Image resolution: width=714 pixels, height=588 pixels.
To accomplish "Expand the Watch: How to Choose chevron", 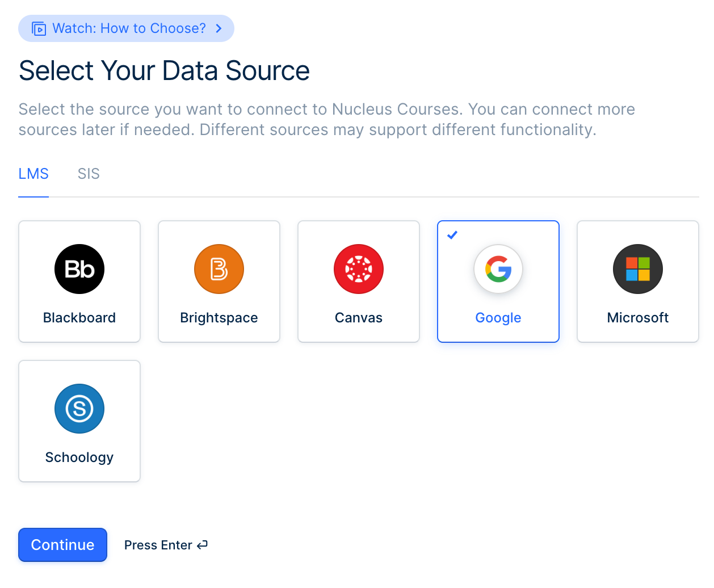I will 219,29.
